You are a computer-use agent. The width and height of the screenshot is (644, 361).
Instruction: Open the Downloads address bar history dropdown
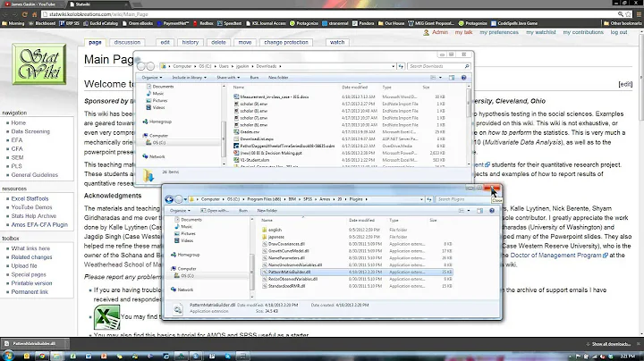click(393, 66)
